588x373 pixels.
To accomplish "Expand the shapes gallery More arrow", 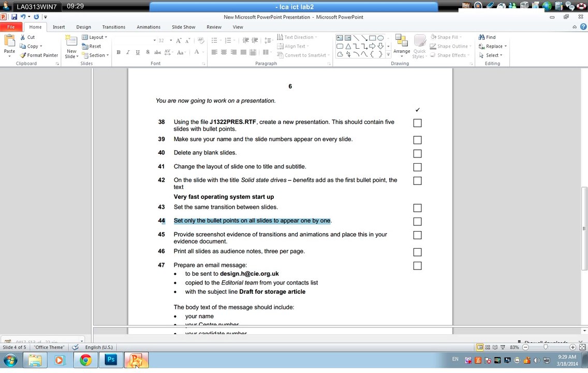I will tap(388, 55).
